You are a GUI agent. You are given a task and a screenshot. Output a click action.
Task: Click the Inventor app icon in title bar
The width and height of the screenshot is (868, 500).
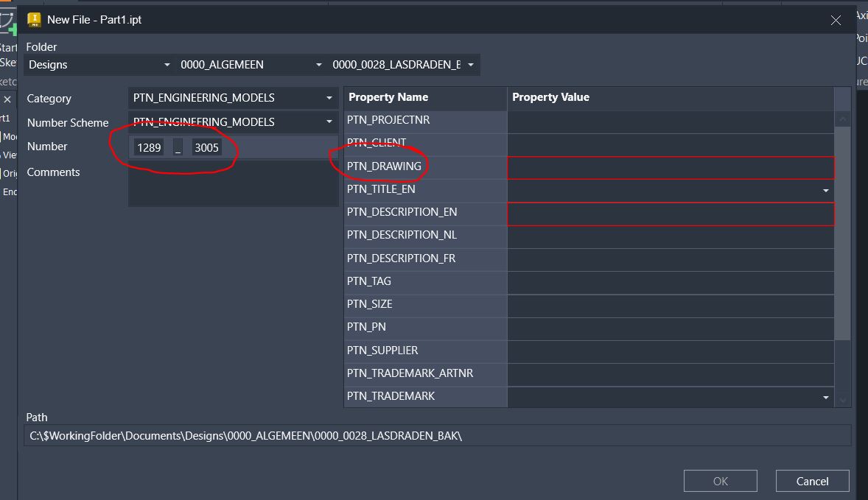pyautogui.click(x=34, y=20)
